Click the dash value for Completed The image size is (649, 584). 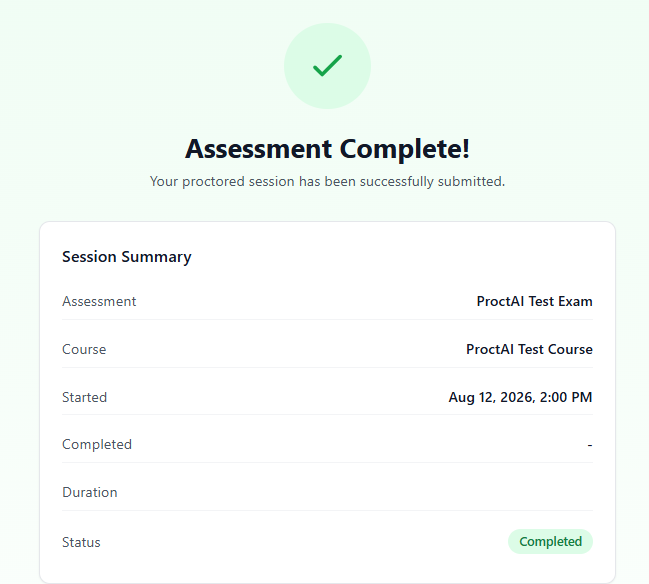tap(590, 445)
